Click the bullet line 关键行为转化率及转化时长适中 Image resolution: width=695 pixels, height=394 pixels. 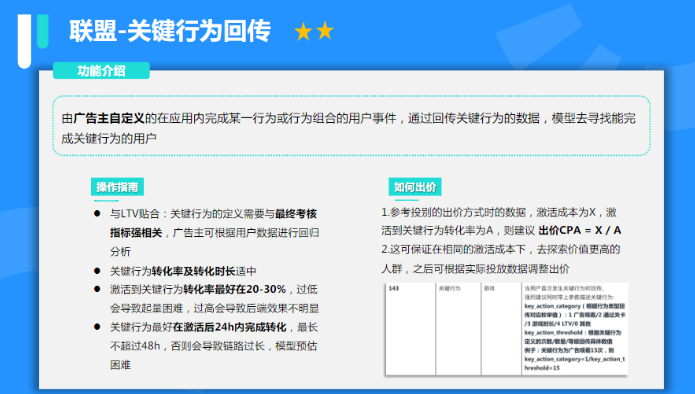(183, 271)
